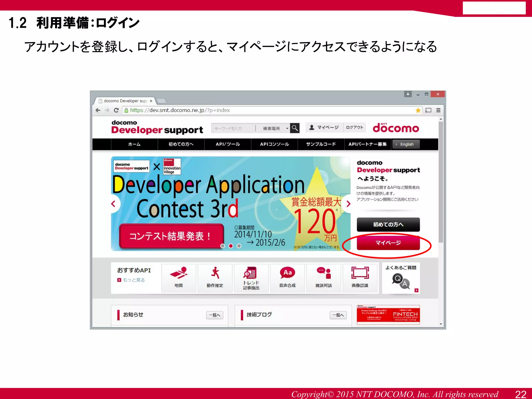Close the docomo Developer support tab
Image resolution: width=532 pixels, height=399 pixels.
(151, 101)
